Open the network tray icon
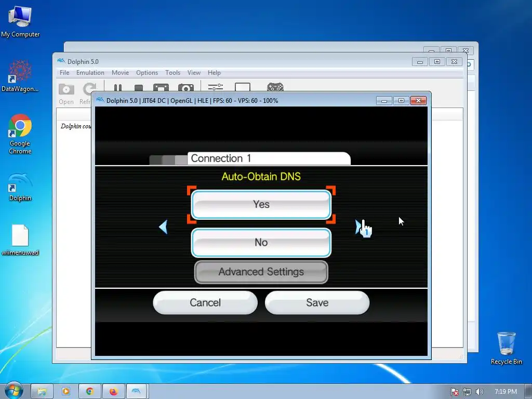Screen dimensions: 532x399 pos(467,392)
